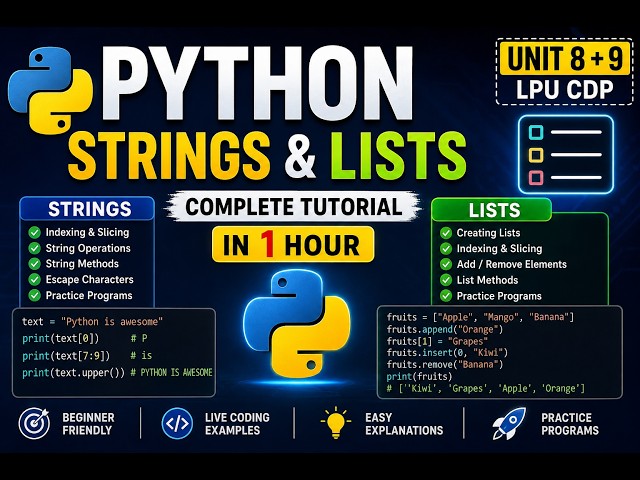Click the rocket icon beside Practice Programs

coord(508,423)
